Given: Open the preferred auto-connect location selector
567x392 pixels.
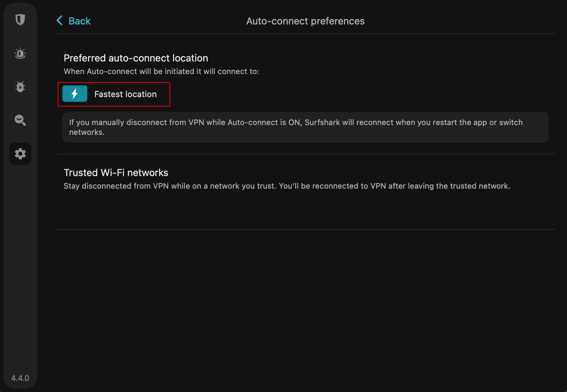Looking at the screenshot, I should coord(114,94).
